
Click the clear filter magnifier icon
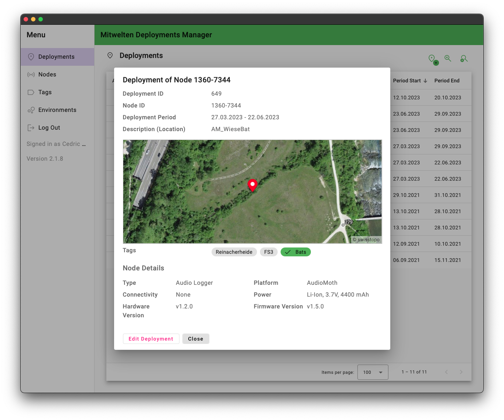[464, 59]
